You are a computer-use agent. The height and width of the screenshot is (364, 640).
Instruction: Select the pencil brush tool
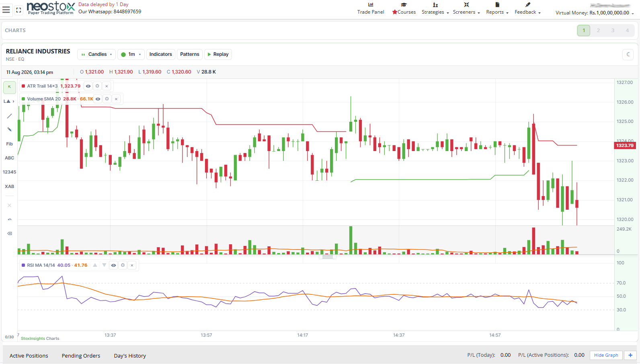click(10, 129)
